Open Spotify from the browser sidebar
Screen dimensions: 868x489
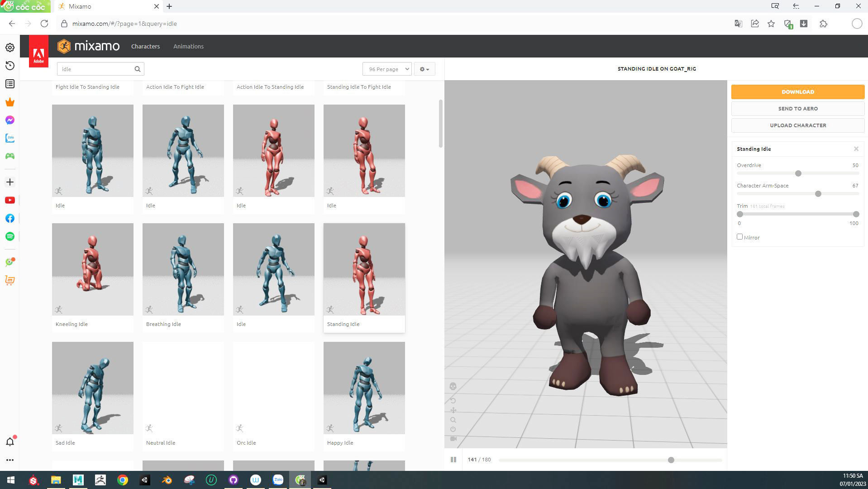[x=10, y=236]
